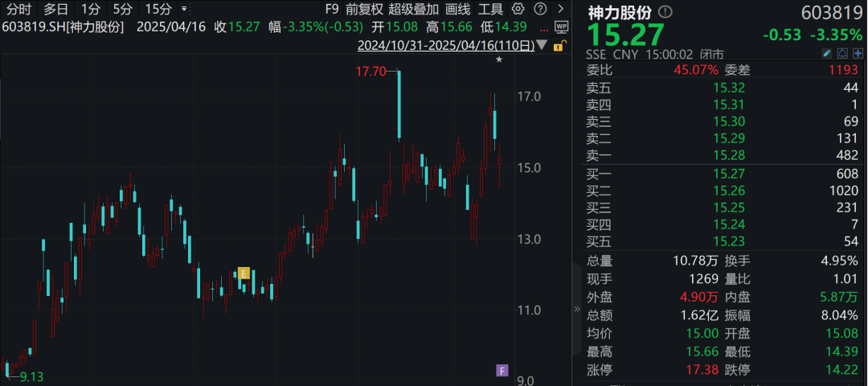Open the 工具 tools menu
This screenshot has height=386, width=868.
490,9
